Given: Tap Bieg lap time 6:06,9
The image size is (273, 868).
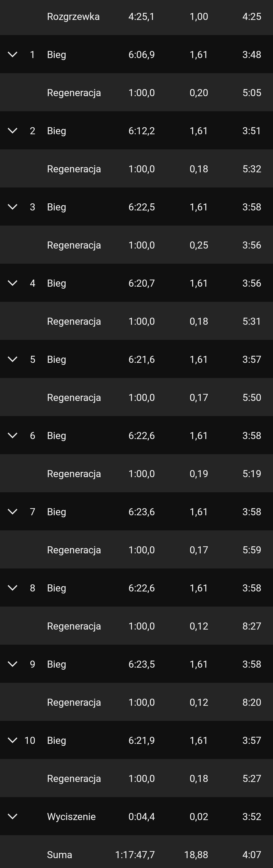Looking at the screenshot, I should pos(141,55).
